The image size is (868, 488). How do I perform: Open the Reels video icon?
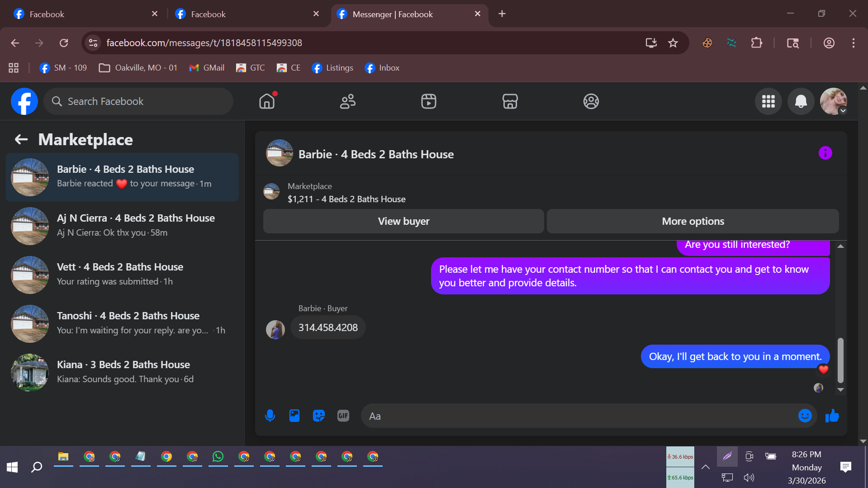429,101
